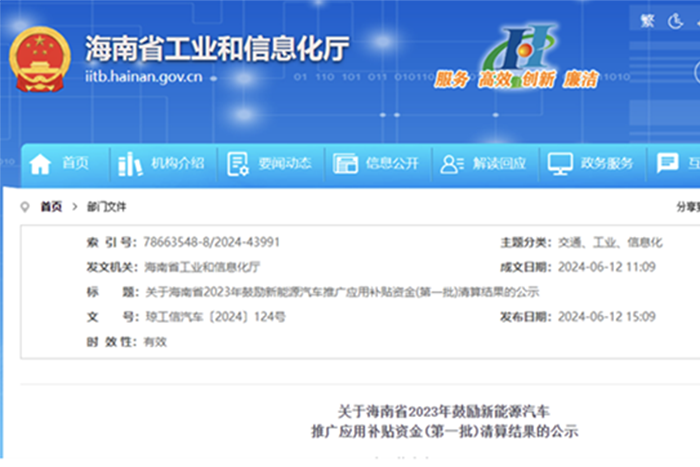Viewport: 700px width, 467px height.
Task: Switch to traditional Chinese with 繁 icon
Action: [647, 21]
